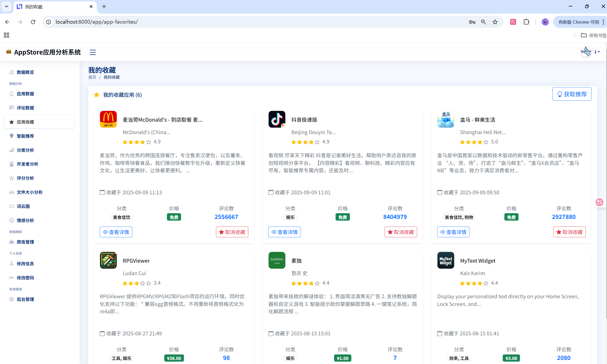Click the ¥1.00 price badge
607x364 pixels.
tap(343, 358)
